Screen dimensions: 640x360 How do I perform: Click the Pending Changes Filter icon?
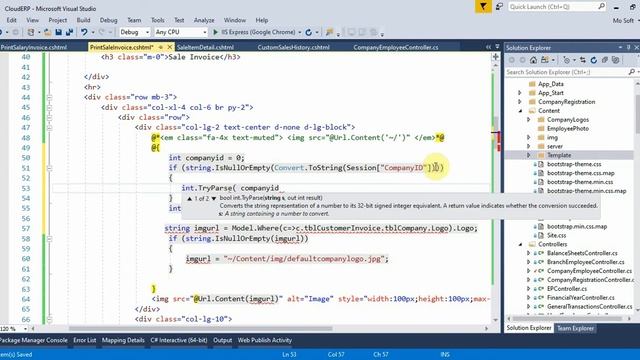point(567,60)
